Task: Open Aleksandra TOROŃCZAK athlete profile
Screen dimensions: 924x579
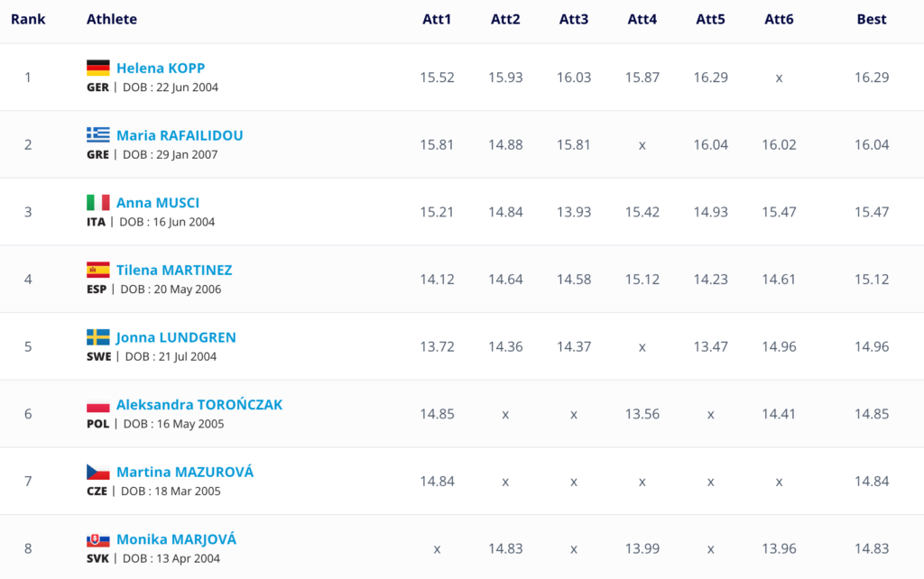Action: pyautogui.click(x=199, y=405)
